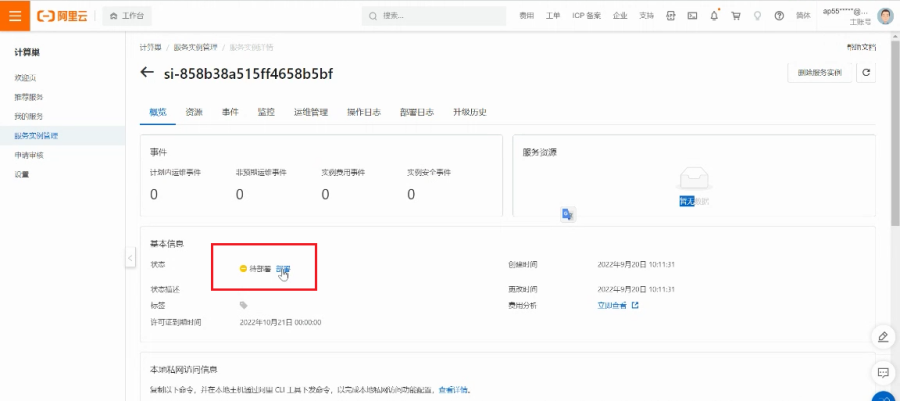
Task: Click the 计划内运维事件 count
Action: tap(154, 194)
